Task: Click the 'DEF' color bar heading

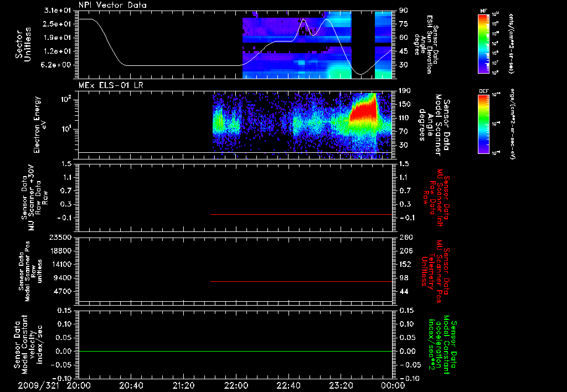Action: click(x=483, y=91)
